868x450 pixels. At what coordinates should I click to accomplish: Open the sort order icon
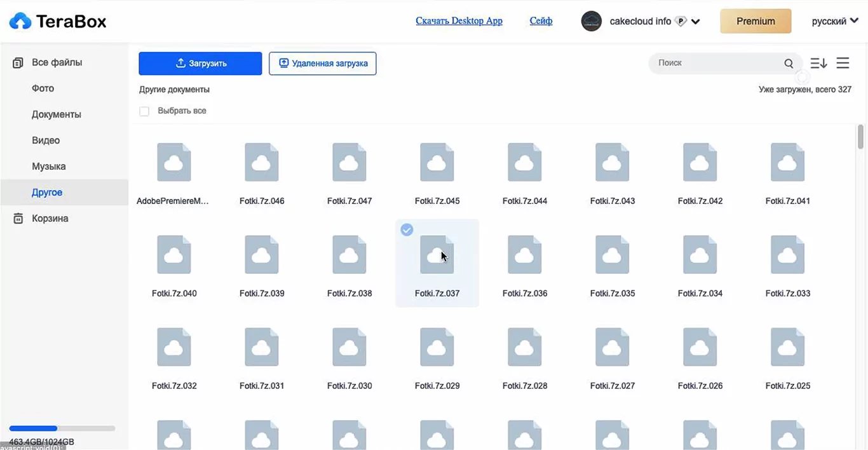pos(818,63)
